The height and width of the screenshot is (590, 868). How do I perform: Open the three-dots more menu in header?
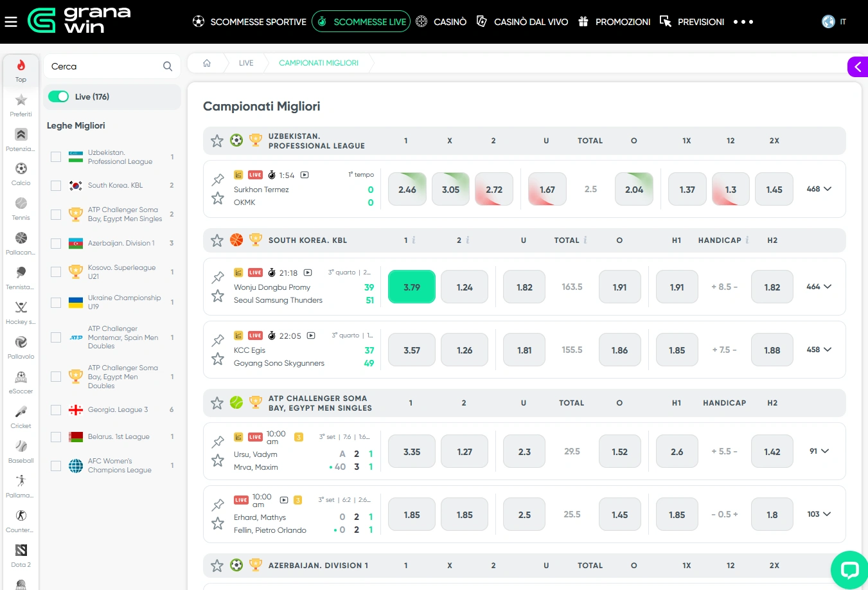(x=743, y=22)
